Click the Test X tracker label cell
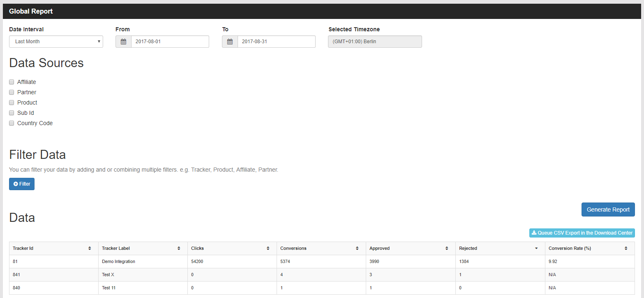The image size is (644, 298). [143, 275]
